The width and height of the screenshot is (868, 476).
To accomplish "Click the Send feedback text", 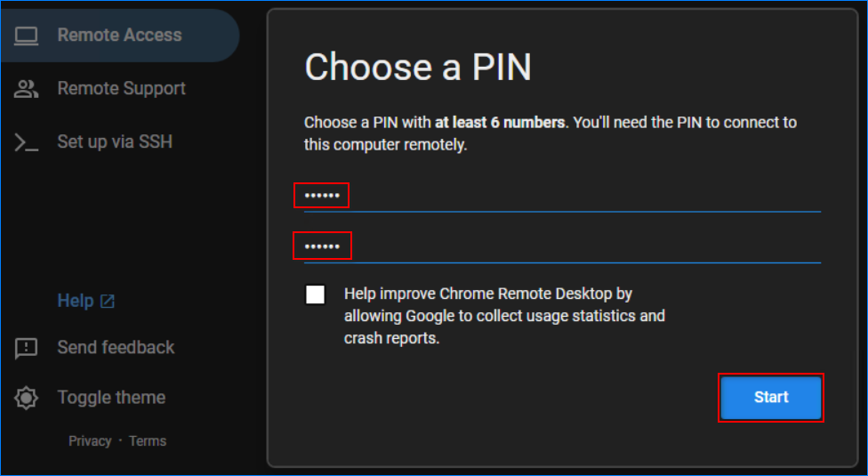I will [116, 348].
